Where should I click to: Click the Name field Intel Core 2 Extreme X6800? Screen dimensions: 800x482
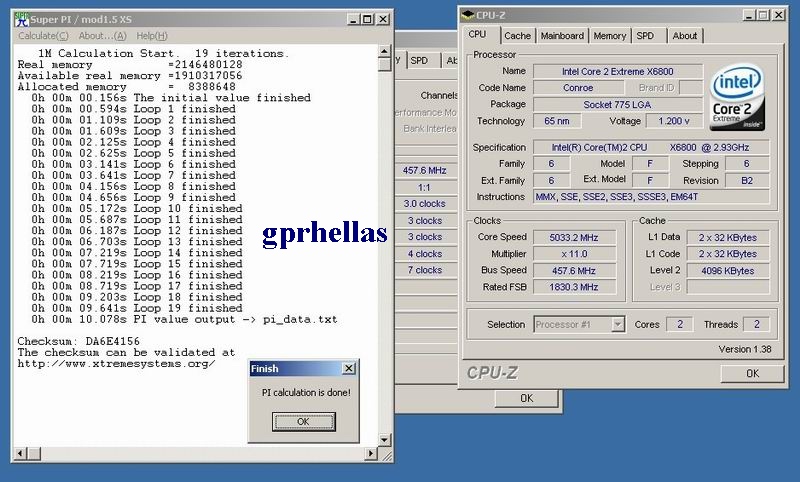coord(617,71)
